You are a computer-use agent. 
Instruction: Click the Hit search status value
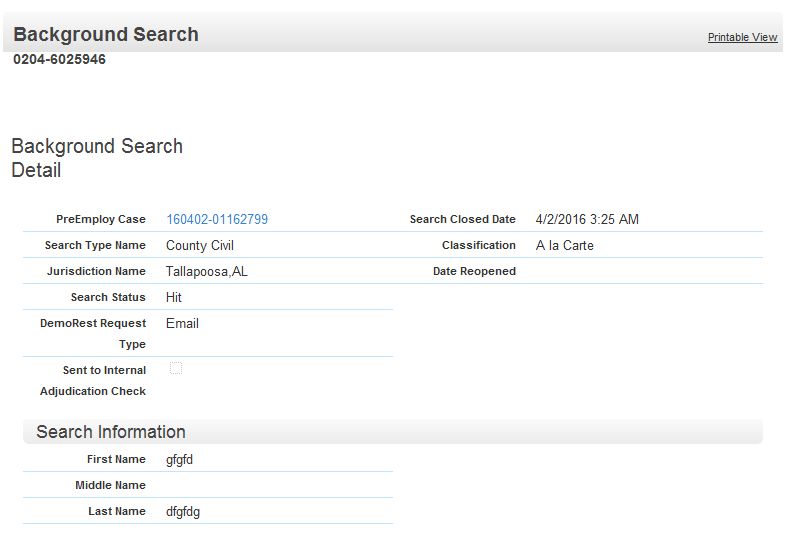(x=174, y=297)
